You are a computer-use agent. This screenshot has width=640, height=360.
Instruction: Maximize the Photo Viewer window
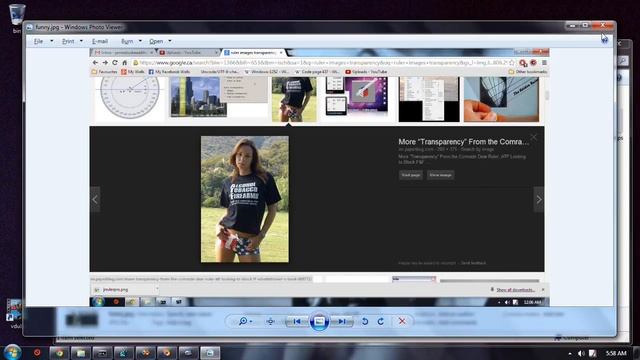pyautogui.click(x=585, y=25)
